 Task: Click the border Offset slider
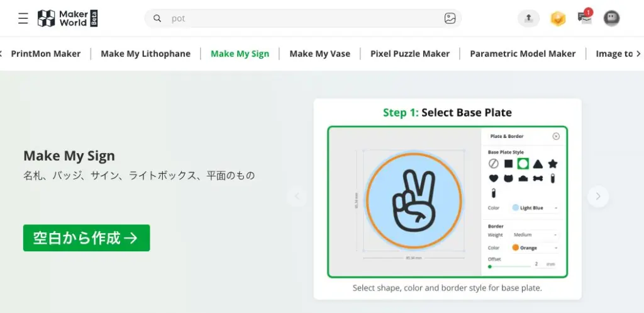(x=509, y=266)
